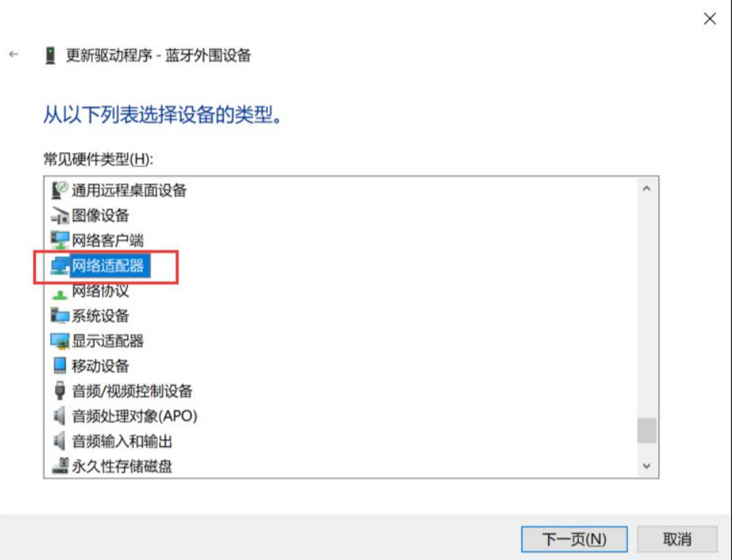This screenshot has width=732, height=560.
Task: Click the 下一页(N) button
Action: (x=574, y=539)
